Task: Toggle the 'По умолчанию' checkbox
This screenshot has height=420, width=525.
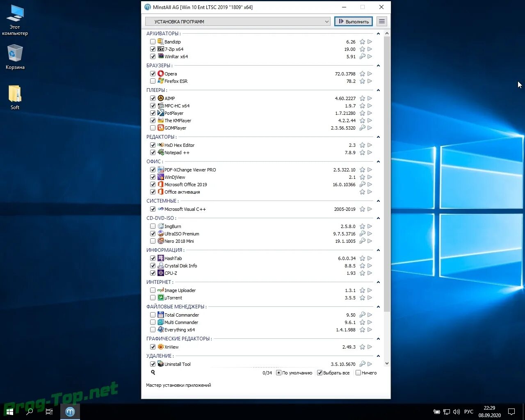Action: pyautogui.click(x=278, y=373)
